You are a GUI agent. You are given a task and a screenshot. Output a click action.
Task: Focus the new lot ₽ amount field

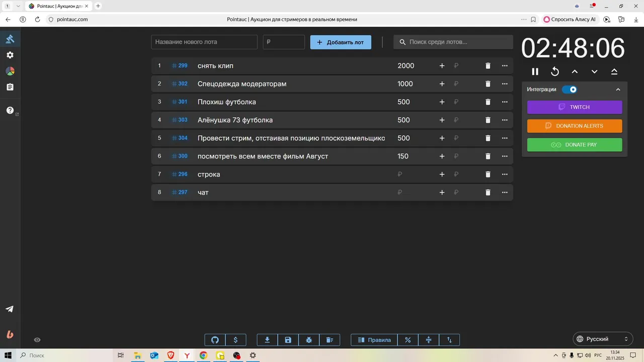point(284,42)
